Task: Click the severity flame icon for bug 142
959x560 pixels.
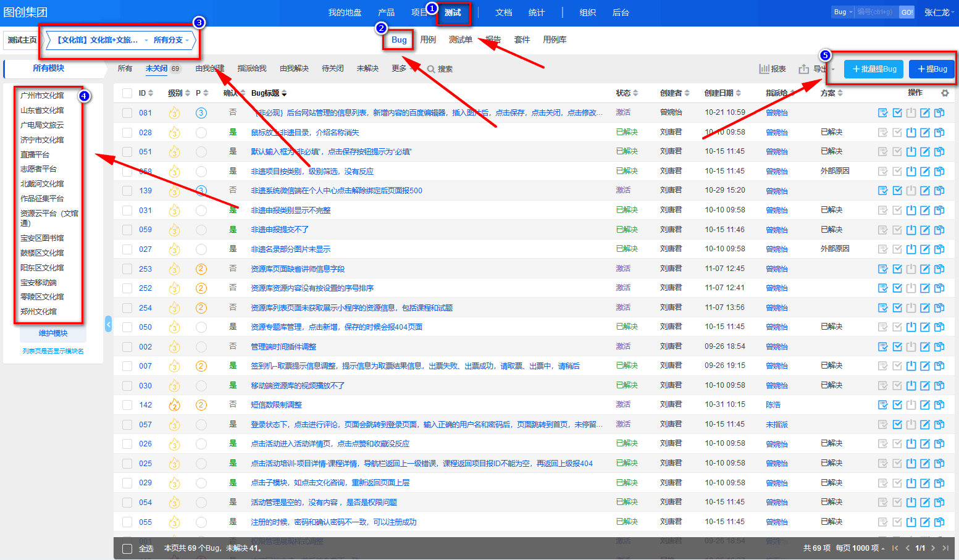Action: tap(174, 405)
